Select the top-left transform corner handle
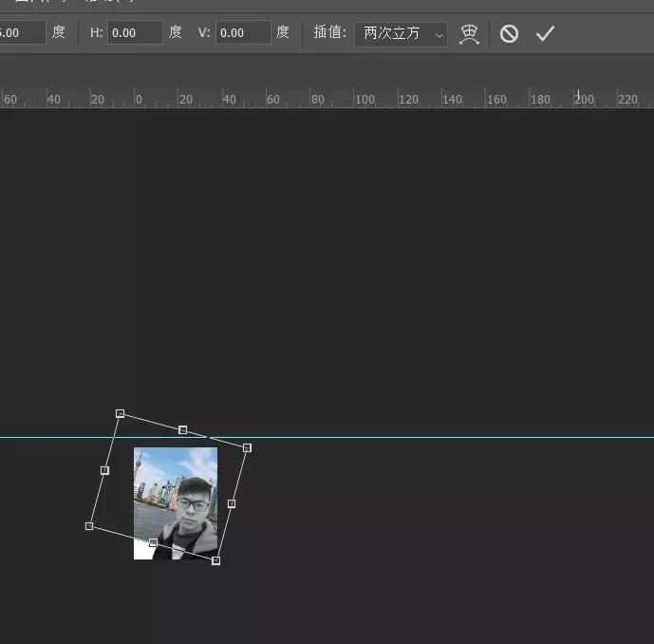654x644 pixels. coord(120,413)
